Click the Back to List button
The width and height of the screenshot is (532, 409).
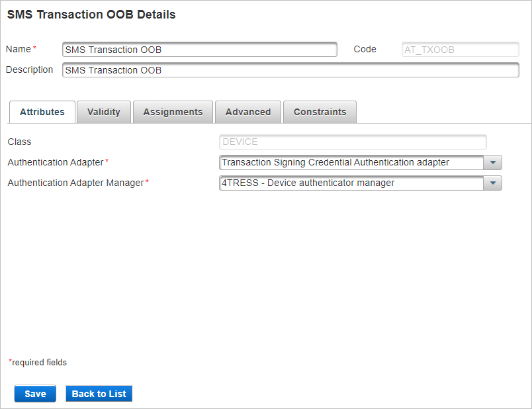[99, 393]
